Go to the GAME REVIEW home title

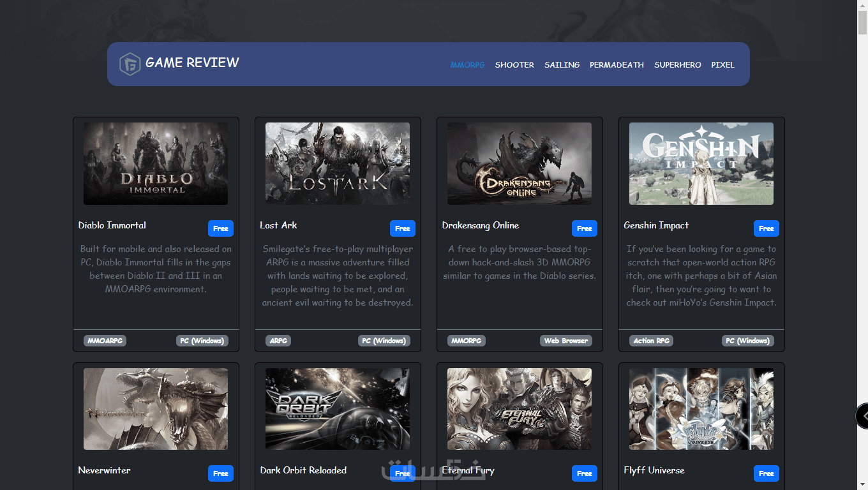192,63
